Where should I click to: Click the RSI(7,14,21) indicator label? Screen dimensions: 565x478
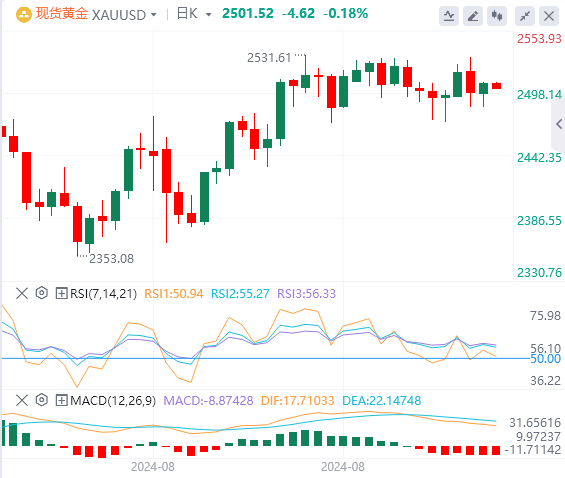point(103,294)
